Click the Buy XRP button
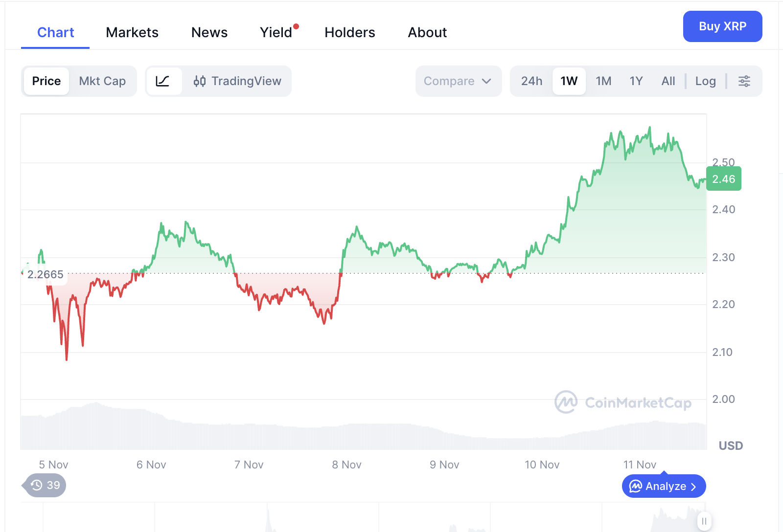 pyautogui.click(x=722, y=26)
